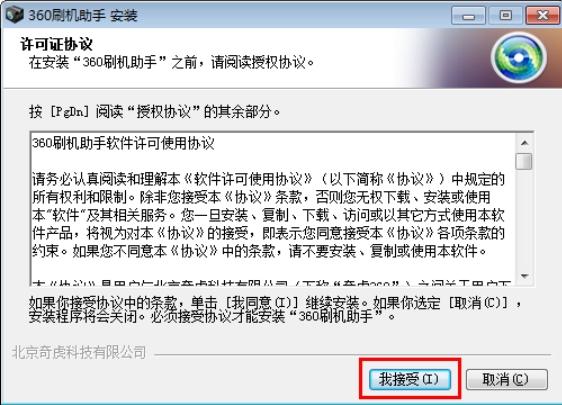Image resolution: width=562 pixels, height=405 pixels.
Task: Click the bottom 我同意(I) instruction text
Action: (275, 310)
